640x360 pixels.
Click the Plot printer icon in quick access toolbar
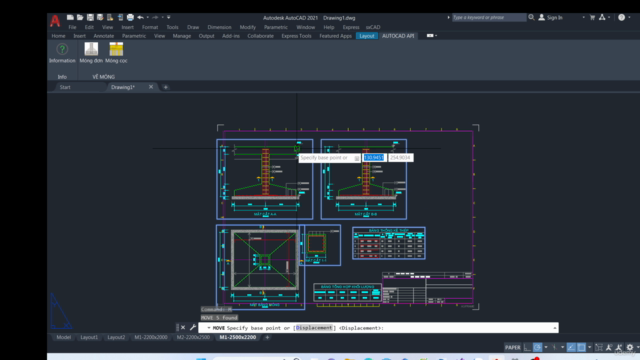pyautogui.click(x=130, y=18)
